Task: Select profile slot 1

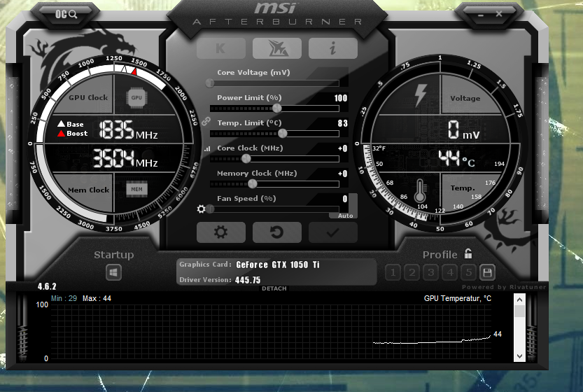Action: click(x=393, y=272)
